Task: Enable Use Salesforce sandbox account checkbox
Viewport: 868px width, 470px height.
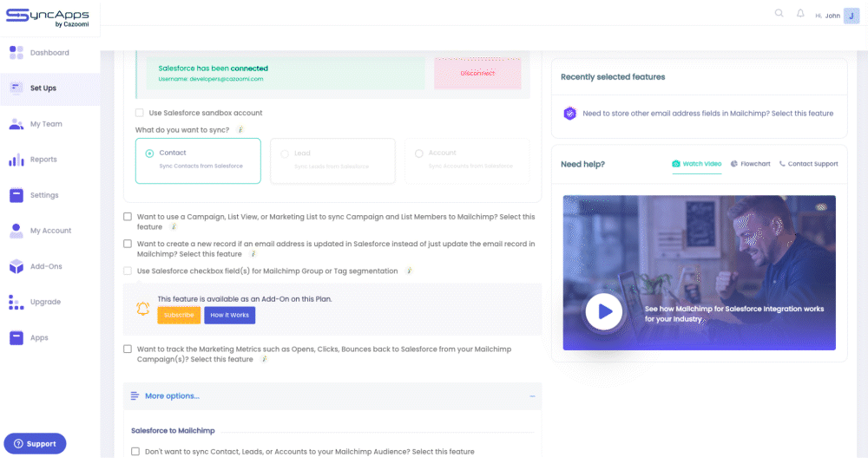Action: point(140,113)
